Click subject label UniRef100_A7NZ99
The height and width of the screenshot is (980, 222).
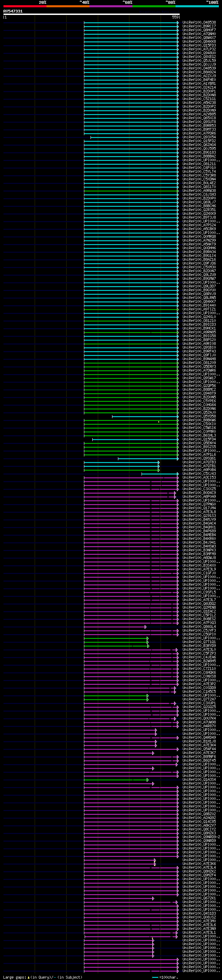click(x=199, y=240)
